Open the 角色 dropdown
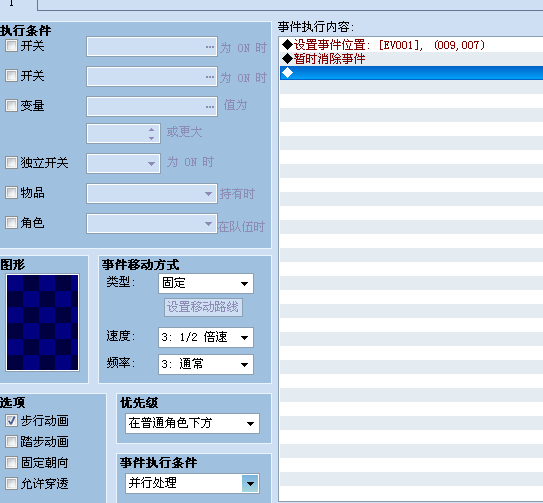 (152, 223)
